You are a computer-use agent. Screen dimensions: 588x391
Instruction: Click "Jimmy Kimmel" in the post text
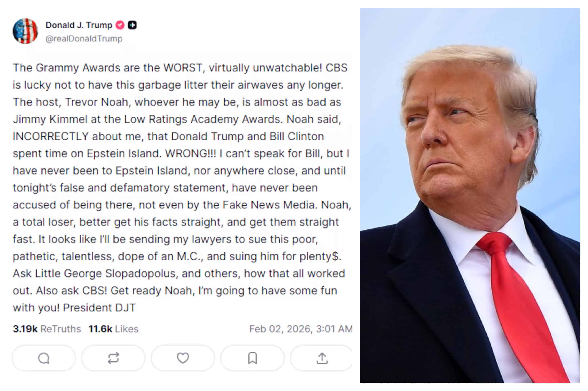pyautogui.click(x=50, y=119)
